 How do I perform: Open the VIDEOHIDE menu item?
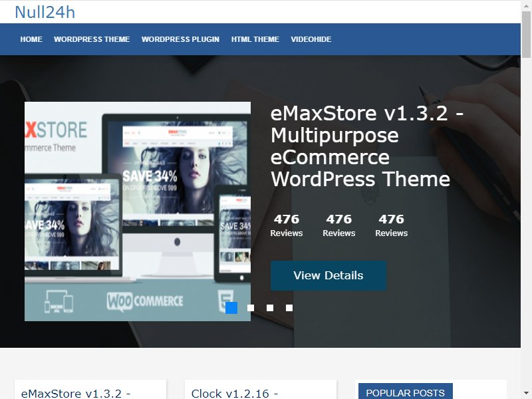click(311, 39)
